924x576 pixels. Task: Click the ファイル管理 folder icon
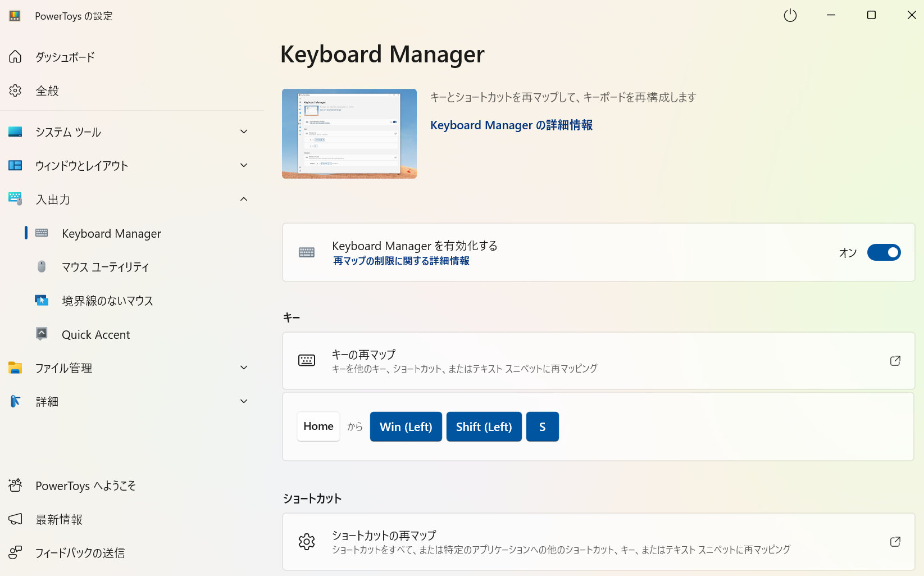(x=15, y=368)
